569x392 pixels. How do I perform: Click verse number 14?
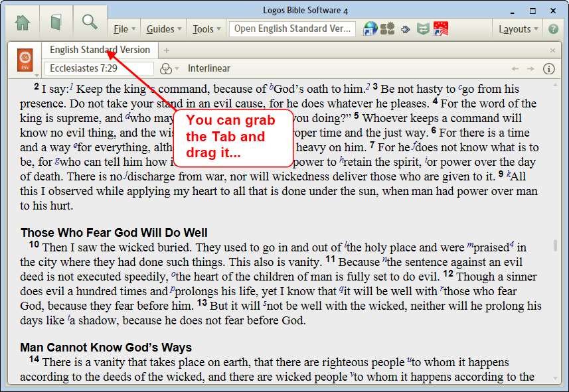34,359
